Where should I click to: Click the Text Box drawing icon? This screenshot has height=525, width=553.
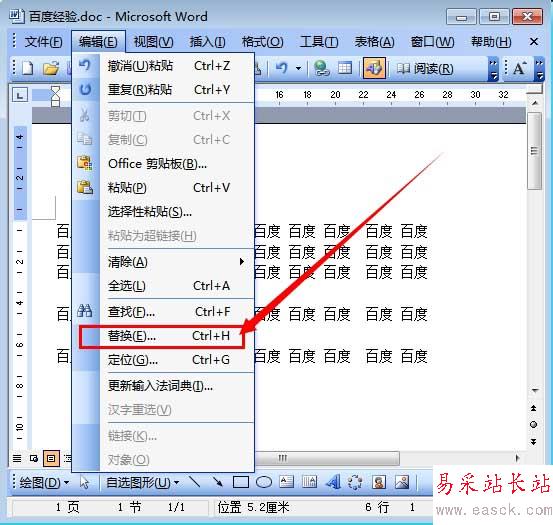[x=286, y=482]
